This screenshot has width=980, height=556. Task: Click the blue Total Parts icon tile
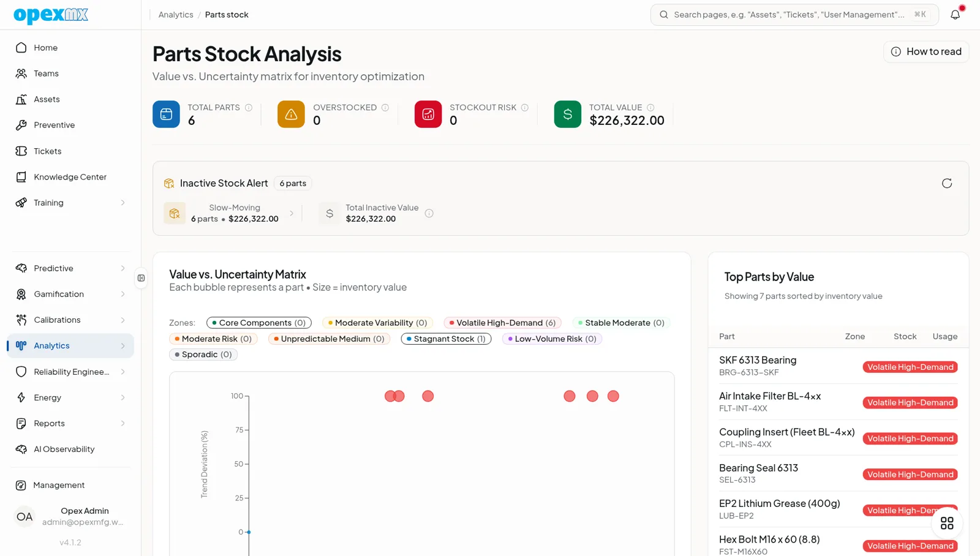pyautogui.click(x=166, y=114)
